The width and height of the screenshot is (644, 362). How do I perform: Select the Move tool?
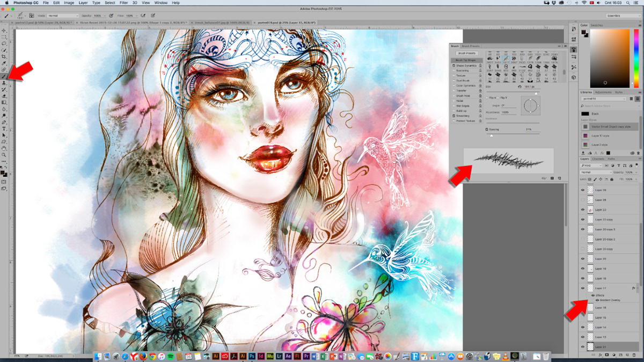pos(4,30)
